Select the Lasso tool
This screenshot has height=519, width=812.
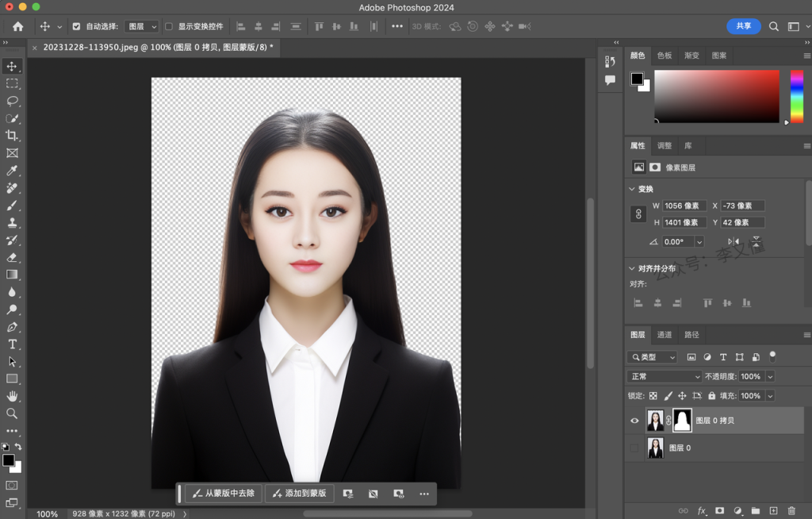point(12,101)
